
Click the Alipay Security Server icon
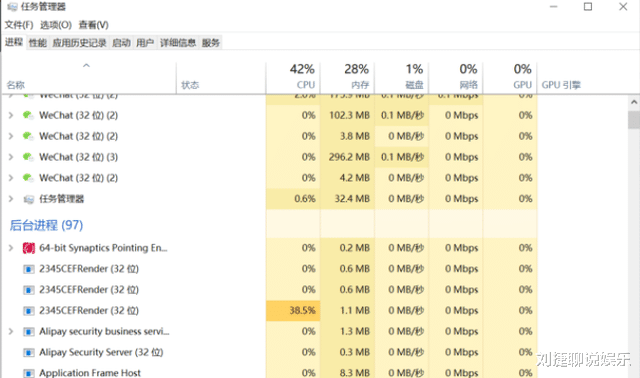click(x=28, y=353)
